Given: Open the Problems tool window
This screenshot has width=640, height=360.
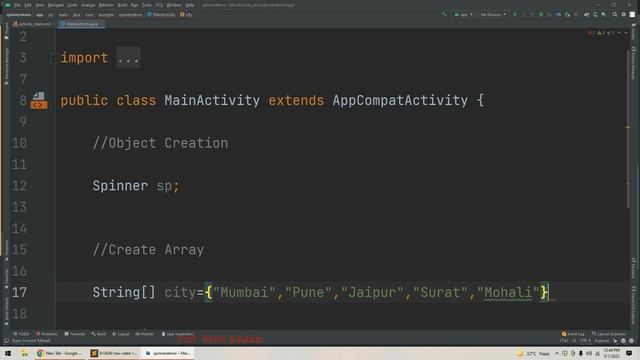Looking at the screenshot, I should click(47, 334).
